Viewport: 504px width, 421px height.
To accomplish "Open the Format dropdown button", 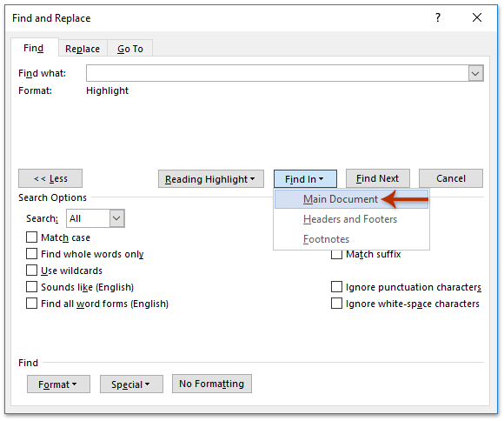I will tap(58, 384).
